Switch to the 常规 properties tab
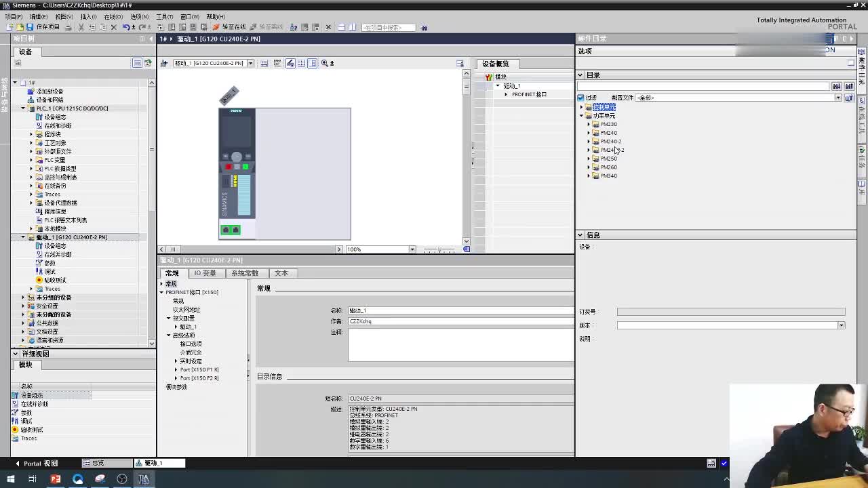Viewport: 868px width, 488px height. (x=172, y=272)
